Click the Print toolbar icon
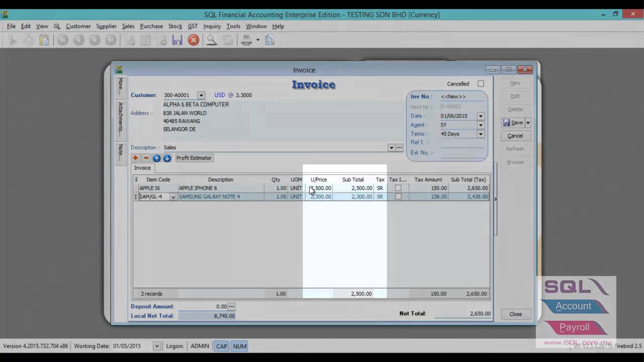644x362 pixels. [x=247, y=40]
